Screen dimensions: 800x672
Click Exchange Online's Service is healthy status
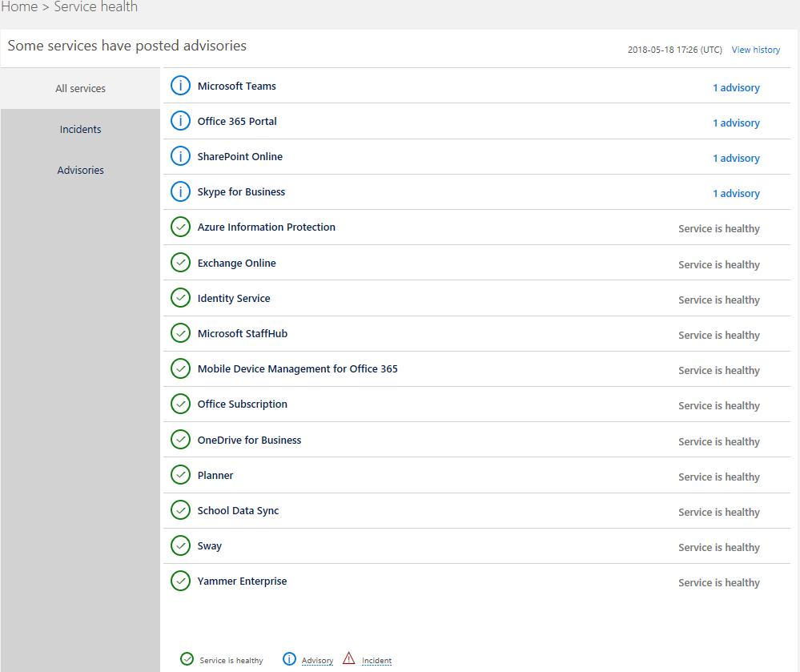[x=719, y=264]
